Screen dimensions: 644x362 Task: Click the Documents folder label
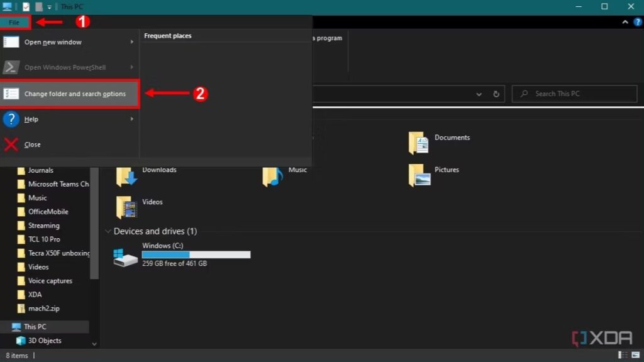pos(452,138)
